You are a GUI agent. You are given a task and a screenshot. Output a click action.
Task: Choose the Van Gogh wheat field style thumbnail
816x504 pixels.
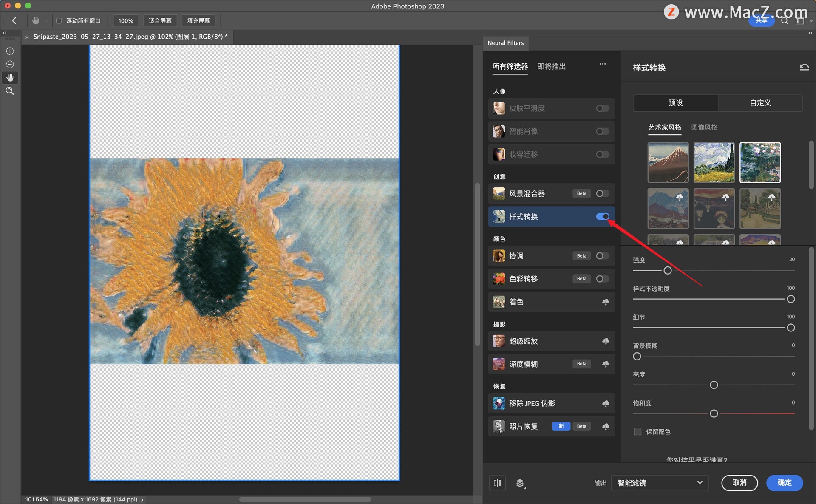[714, 162]
